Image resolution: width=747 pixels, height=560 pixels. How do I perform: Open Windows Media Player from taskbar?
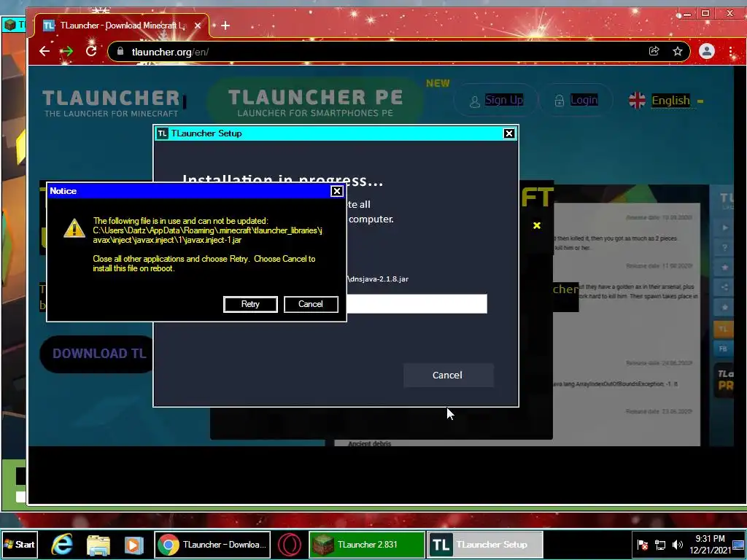point(134,545)
